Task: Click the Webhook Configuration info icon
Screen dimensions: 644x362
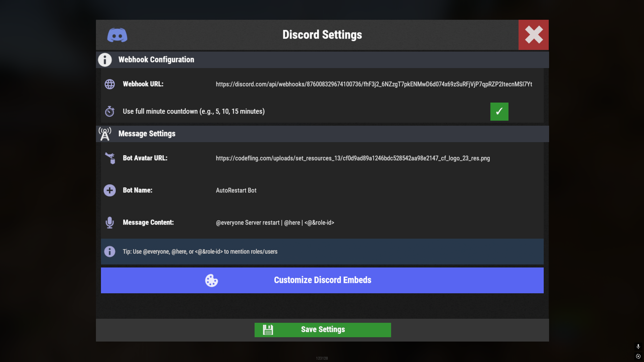Action: [x=105, y=60]
